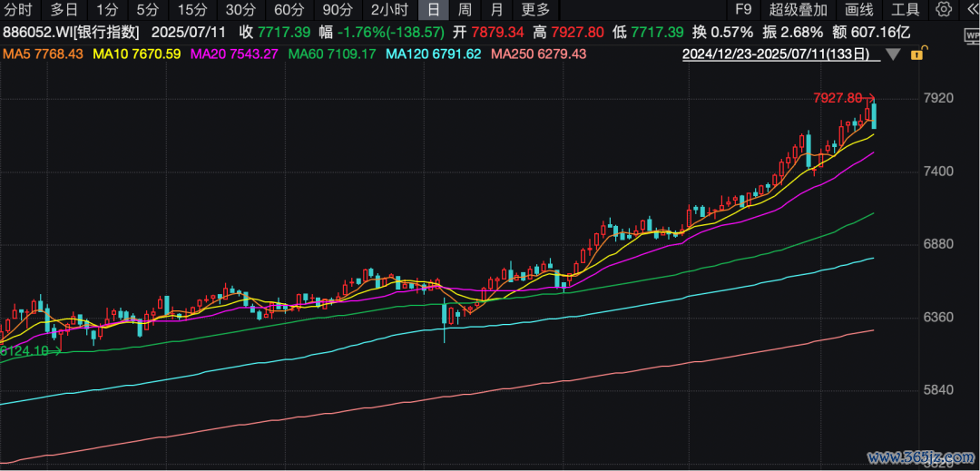
Task: Switch to 周 weekly tab
Action: click(x=465, y=9)
